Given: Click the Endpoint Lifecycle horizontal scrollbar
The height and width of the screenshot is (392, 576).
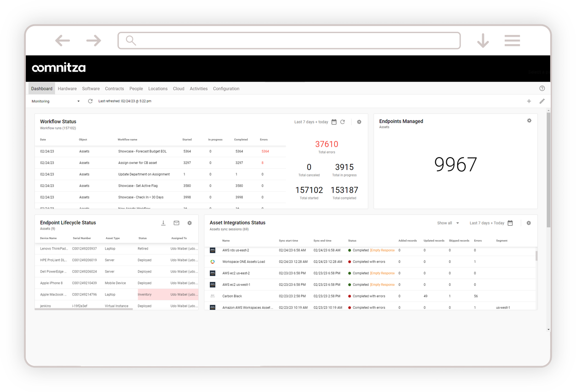Looking at the screenshot, I should coord(84,309).
